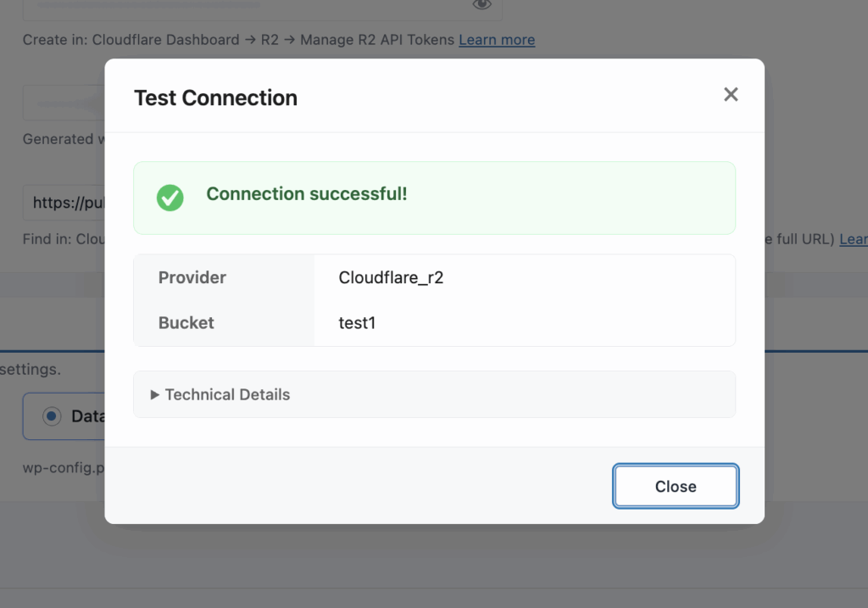The image size is (868, 608).
Task: Click the Provider row label
Action: (192, 278)
